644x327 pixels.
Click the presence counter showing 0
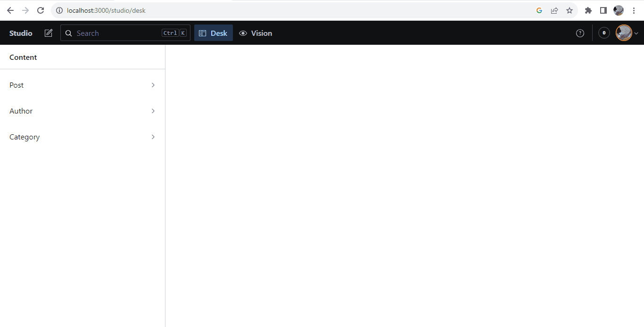pyautogui.click(x=604, y=33)
